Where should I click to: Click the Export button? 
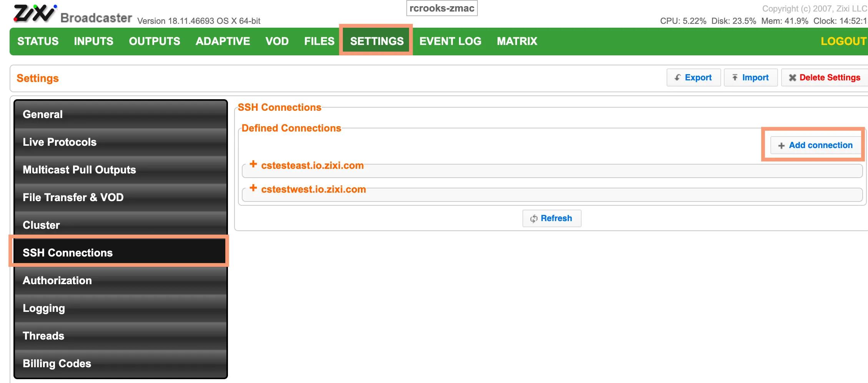tap(694, 78)
